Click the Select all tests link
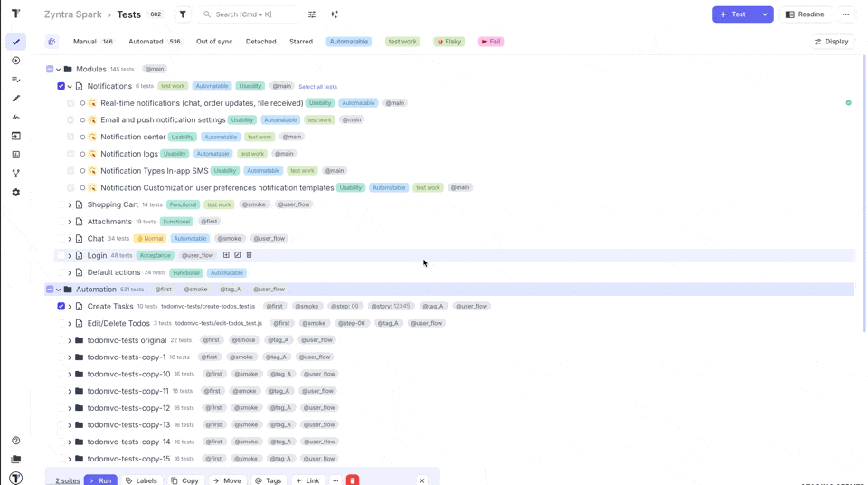 317,87
